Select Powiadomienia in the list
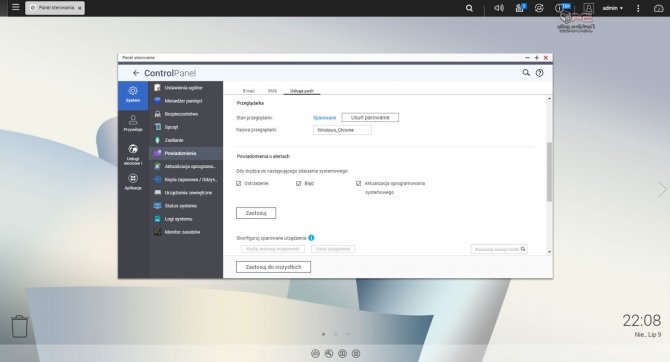 tap(186, 153)
